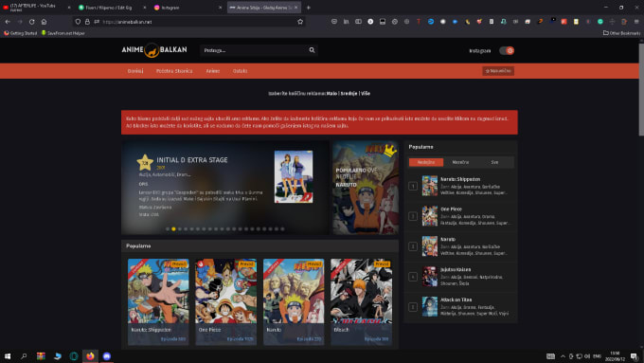
Task: Choose Srednje ad quantity link
Action: (349, 93)
